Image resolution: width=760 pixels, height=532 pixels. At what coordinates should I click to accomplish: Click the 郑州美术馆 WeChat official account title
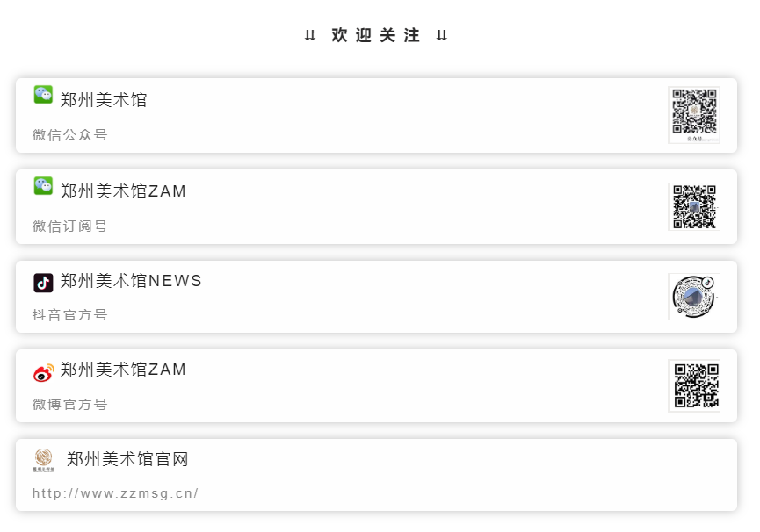point(104,100)
